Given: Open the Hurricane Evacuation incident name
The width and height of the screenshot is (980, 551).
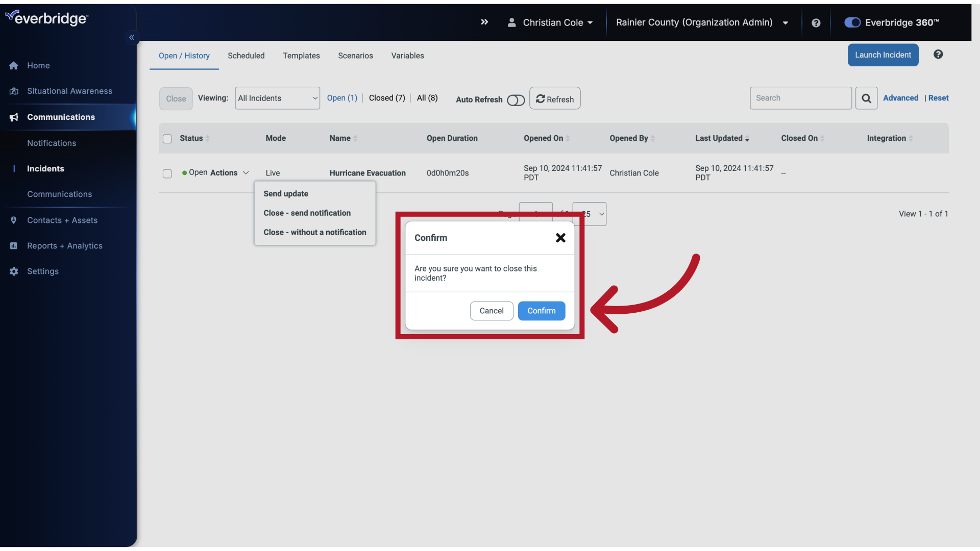Looking at the screenshot, I should click(367, 173).
